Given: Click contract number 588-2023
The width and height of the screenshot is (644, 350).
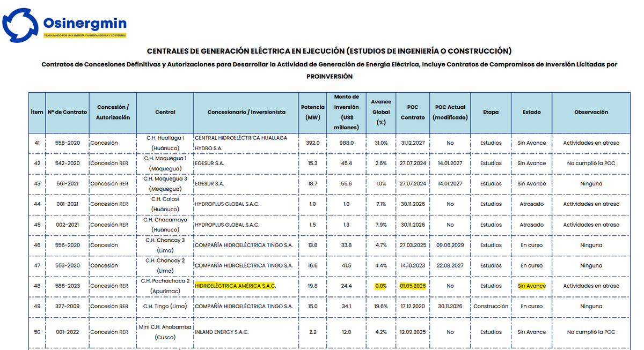Looking at the screenshot, I should point(67,286).
